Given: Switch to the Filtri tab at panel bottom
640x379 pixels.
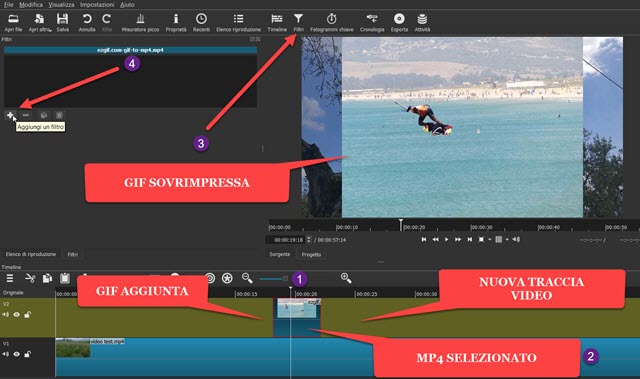Looking at the screenshot, I should pos(72,254).
